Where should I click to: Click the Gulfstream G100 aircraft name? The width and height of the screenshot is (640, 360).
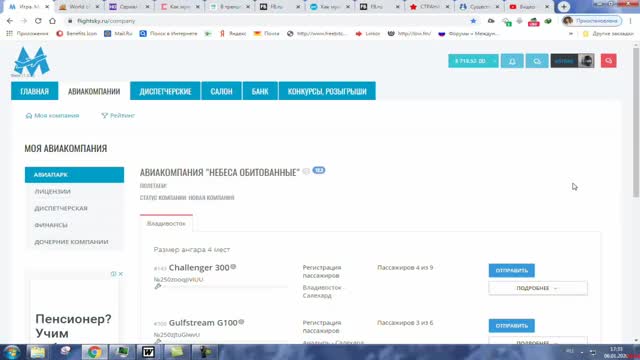pyautogui.click(x=203, y=323)
